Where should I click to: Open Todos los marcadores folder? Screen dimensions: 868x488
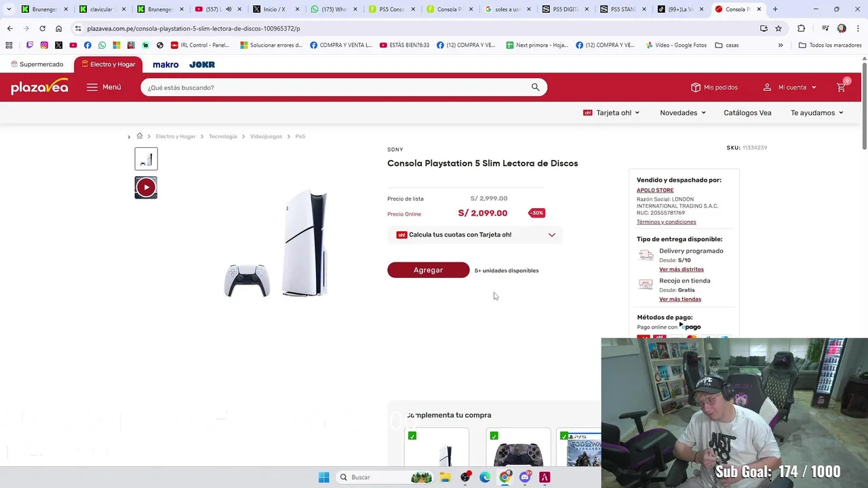coord(830,45)
